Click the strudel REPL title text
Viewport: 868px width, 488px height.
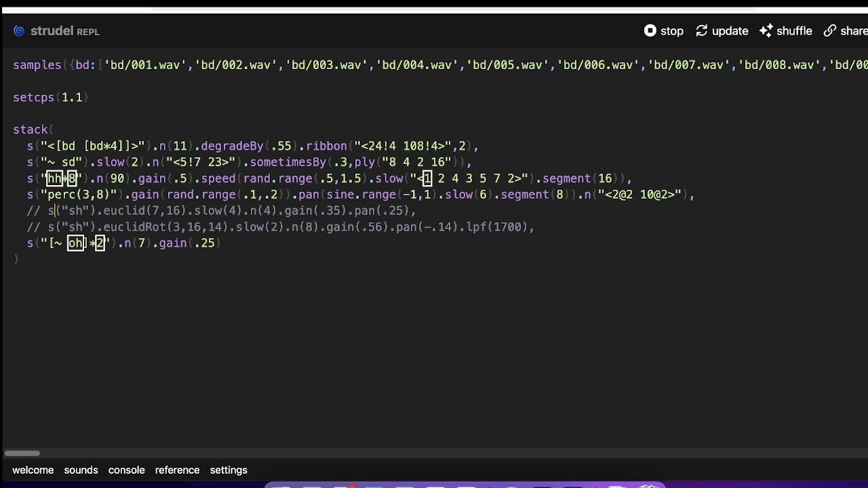point(65,31)
